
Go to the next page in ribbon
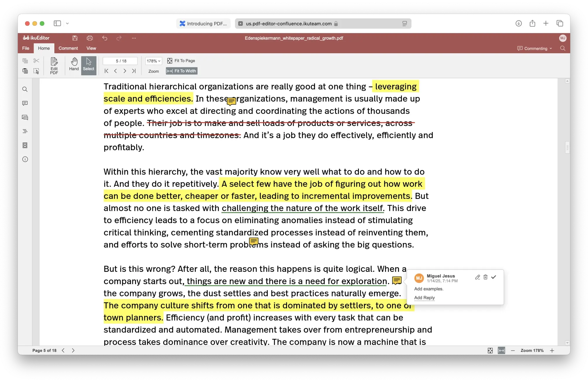pos(125,71)
